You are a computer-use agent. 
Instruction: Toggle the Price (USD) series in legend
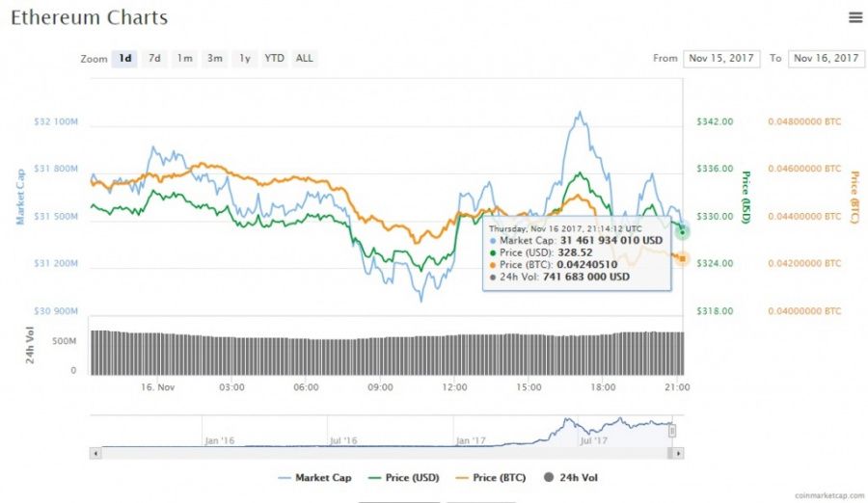tap(403, 478)
